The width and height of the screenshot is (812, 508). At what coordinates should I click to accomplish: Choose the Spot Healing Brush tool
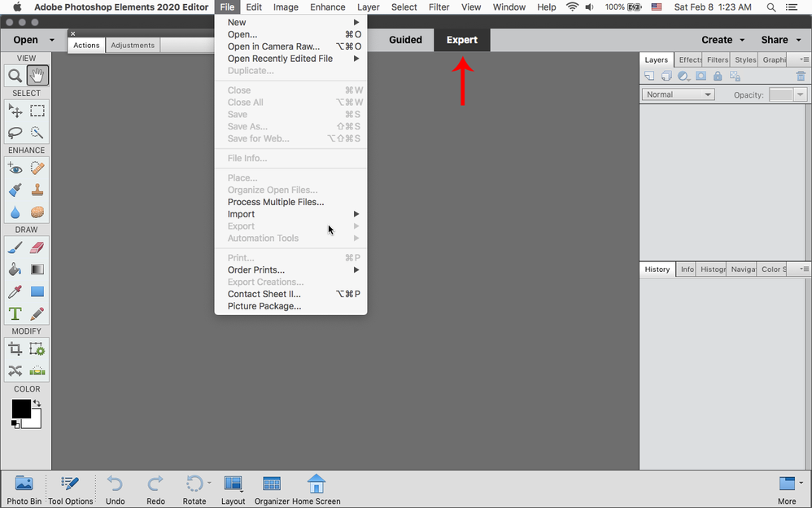click(x=37, y=168)
